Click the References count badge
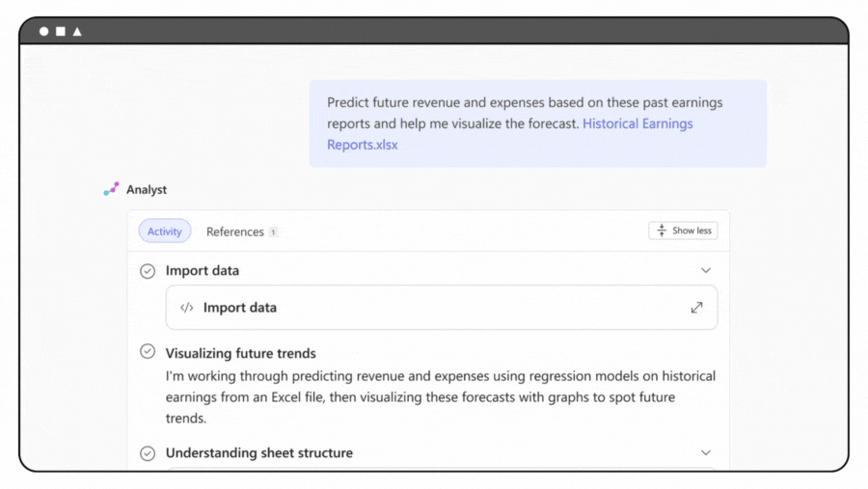The width and height of the screenshot is (868, 489). coord(273,232)
